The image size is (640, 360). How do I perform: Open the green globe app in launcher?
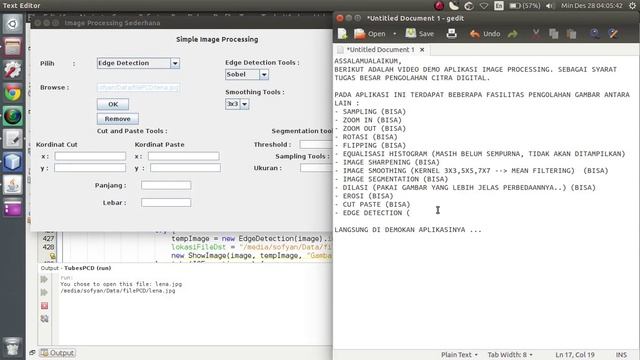[13, 116]
